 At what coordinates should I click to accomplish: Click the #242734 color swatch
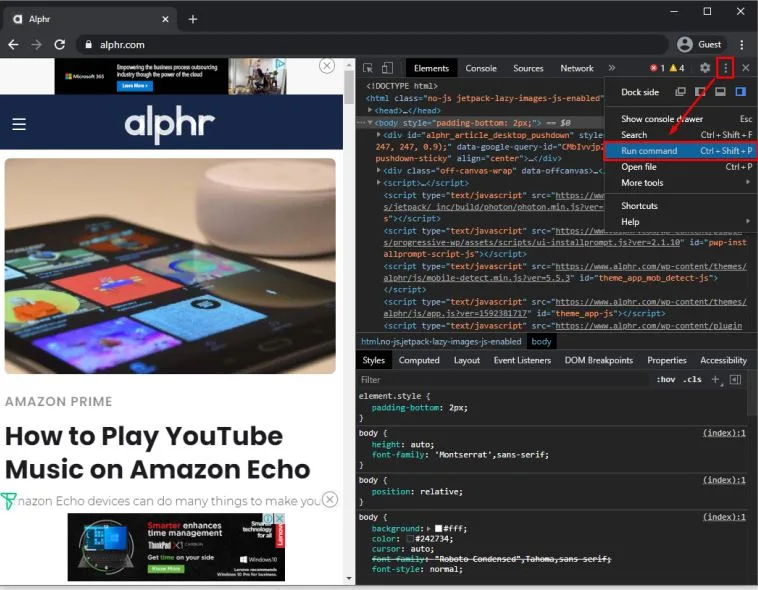coord(410,539)
